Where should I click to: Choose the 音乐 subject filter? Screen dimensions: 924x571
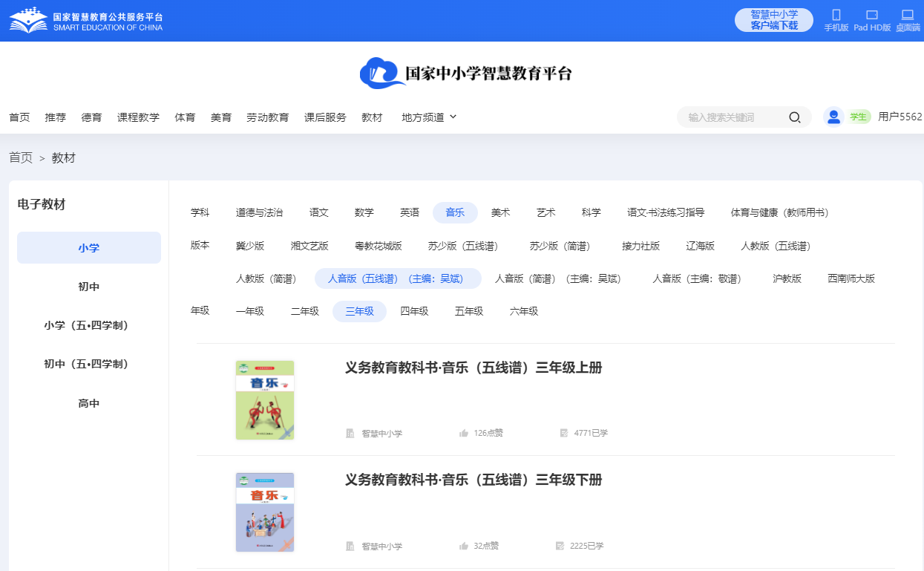[455, 212]
